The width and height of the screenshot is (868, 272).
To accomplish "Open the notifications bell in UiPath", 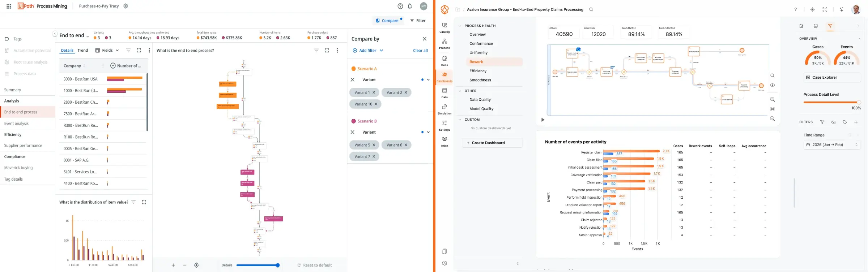I will pos(410,6).
